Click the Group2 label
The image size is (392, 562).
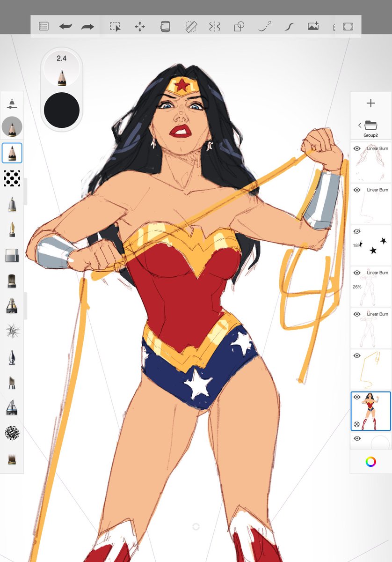[x=370, y=135]
